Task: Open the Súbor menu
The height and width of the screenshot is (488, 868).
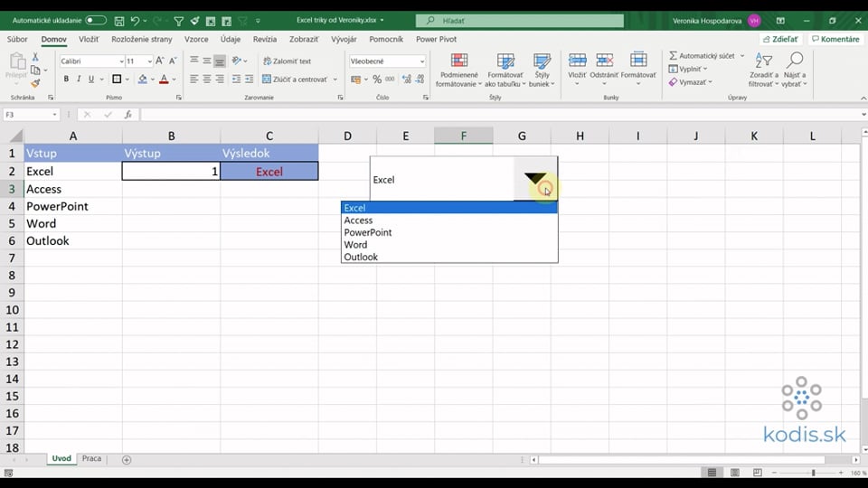Action: click(x=17, y=39)
